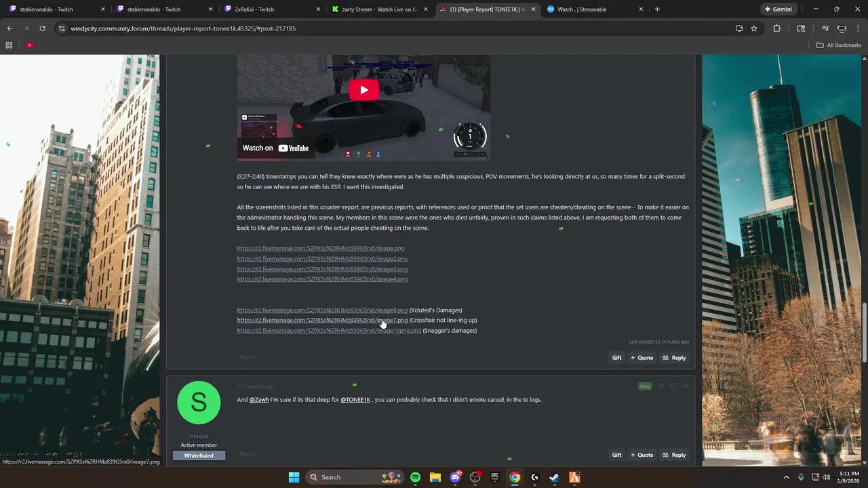Screen dimensions: 868x488
Task: Open media controls icon in toolbar
Action: [x=825, y=28]
